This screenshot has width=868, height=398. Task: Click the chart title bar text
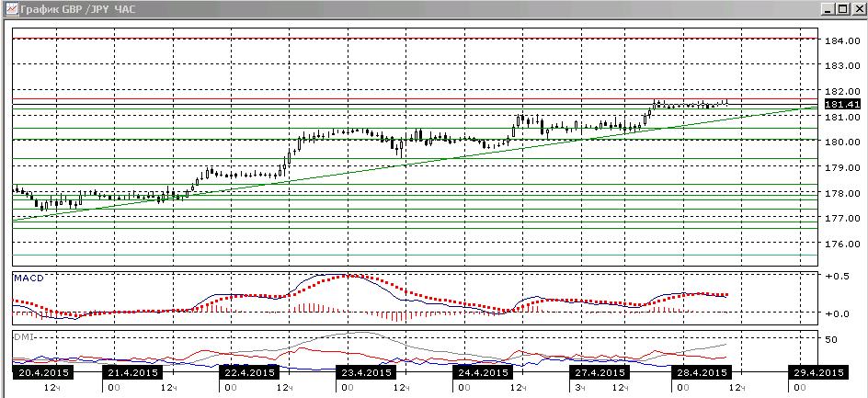tap(77, 9)
